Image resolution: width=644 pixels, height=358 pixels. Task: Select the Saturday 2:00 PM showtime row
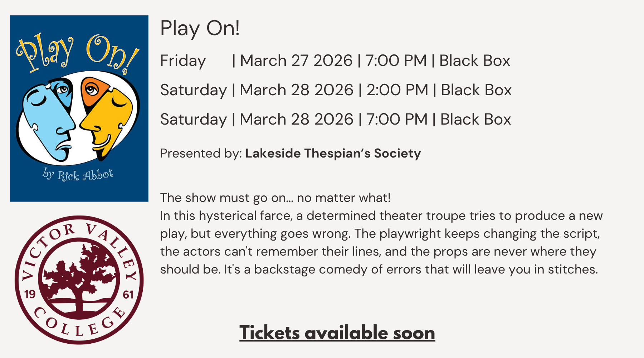(336, 90)
